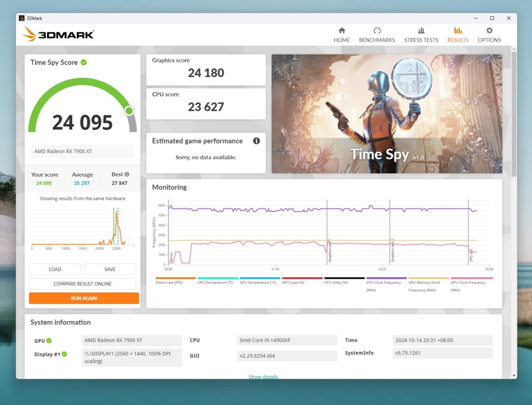The width and height of the screenshot is (532, 405).
Task: Click Compare Result Online button
Action: (83, 283)
